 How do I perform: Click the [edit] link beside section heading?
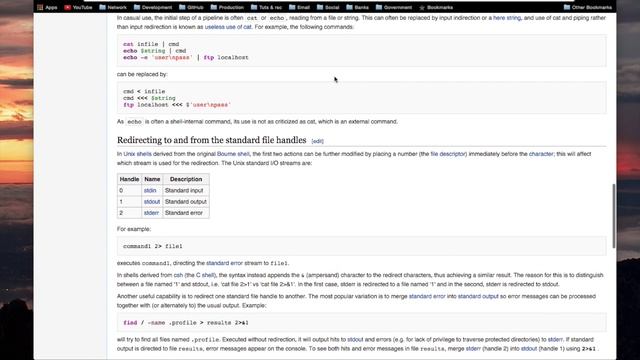tap(318, 141)
